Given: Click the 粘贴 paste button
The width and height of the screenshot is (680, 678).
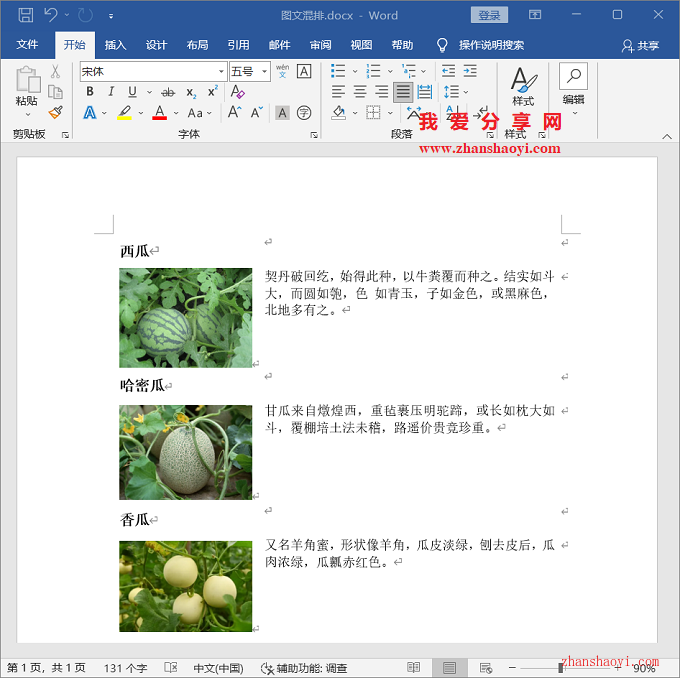Looking at the screenshot, I should 27,91.
